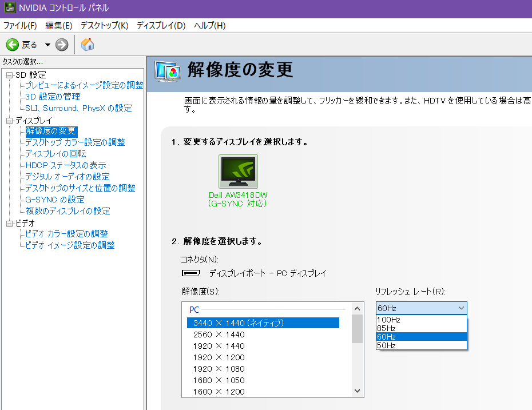Select the Dell AW3418DW monitor thumbnail

click(238, 171)
